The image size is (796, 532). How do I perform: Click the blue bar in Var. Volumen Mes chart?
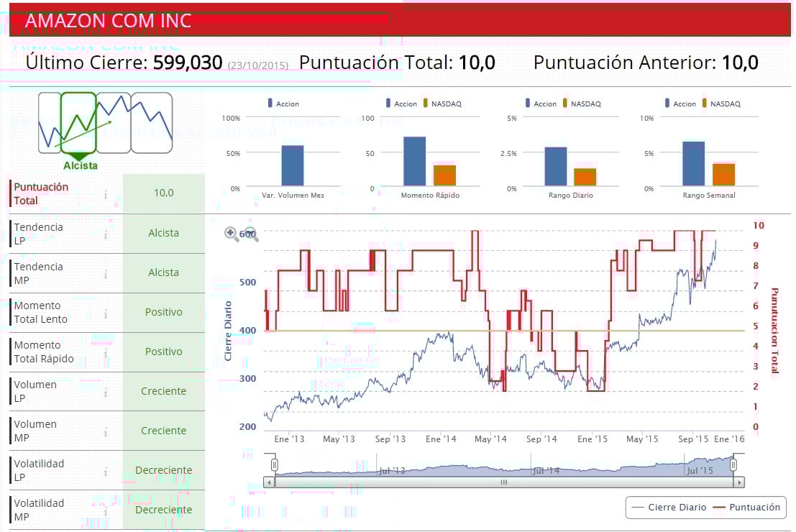pyautogui.click(x=293, y=166)
